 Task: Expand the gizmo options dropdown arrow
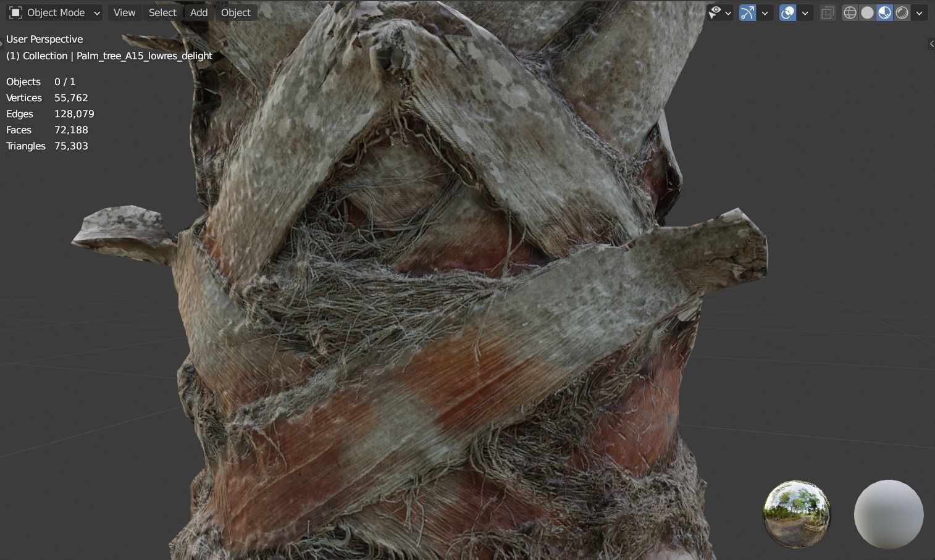pos(765,13)
